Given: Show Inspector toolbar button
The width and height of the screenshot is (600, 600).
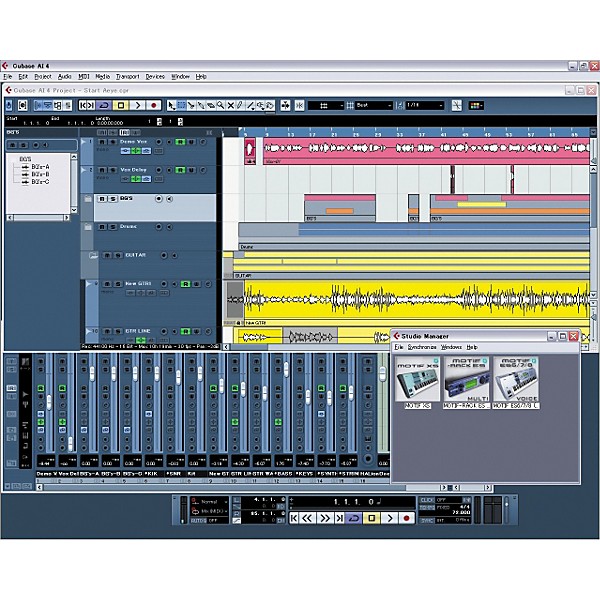Looking at the screenshot, I should 38,105.
